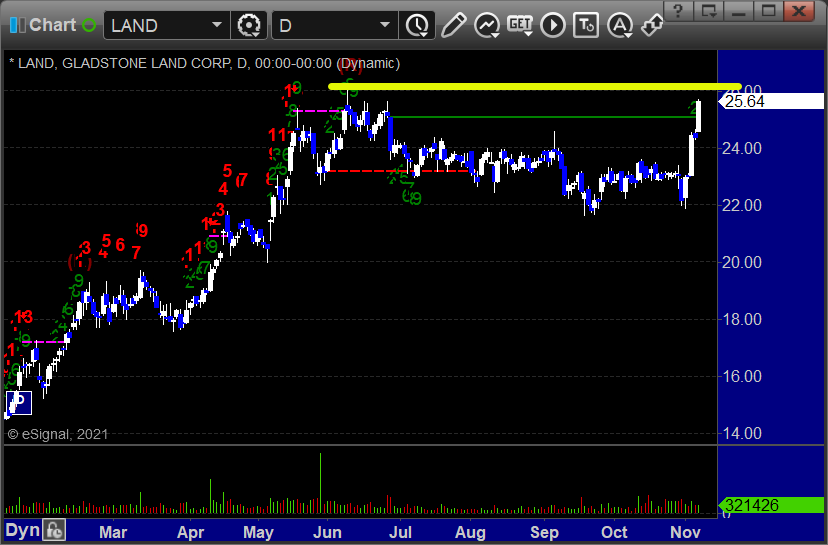This screenshot has height=545, width=828.
Task: Click the boxed P icon on the chart
Action: [x=19, y=403]
